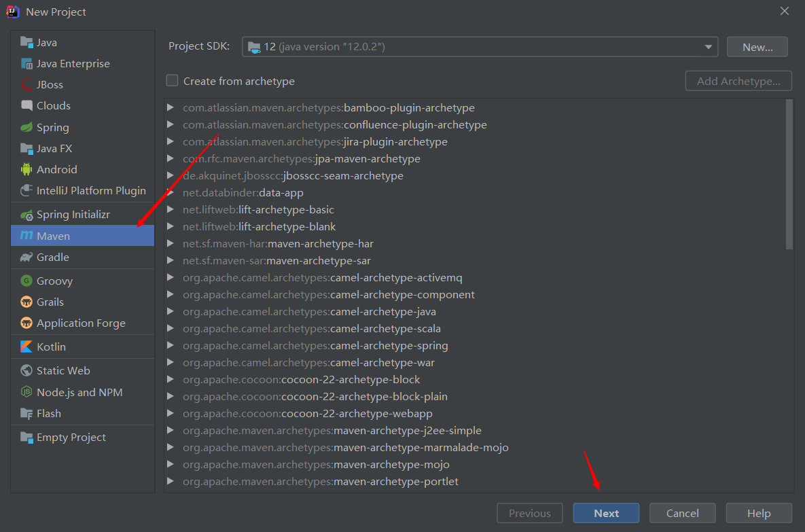This screenshot has height=532, width=805.
Task: Expand maven-archetype-har entry
Action: 171,243
